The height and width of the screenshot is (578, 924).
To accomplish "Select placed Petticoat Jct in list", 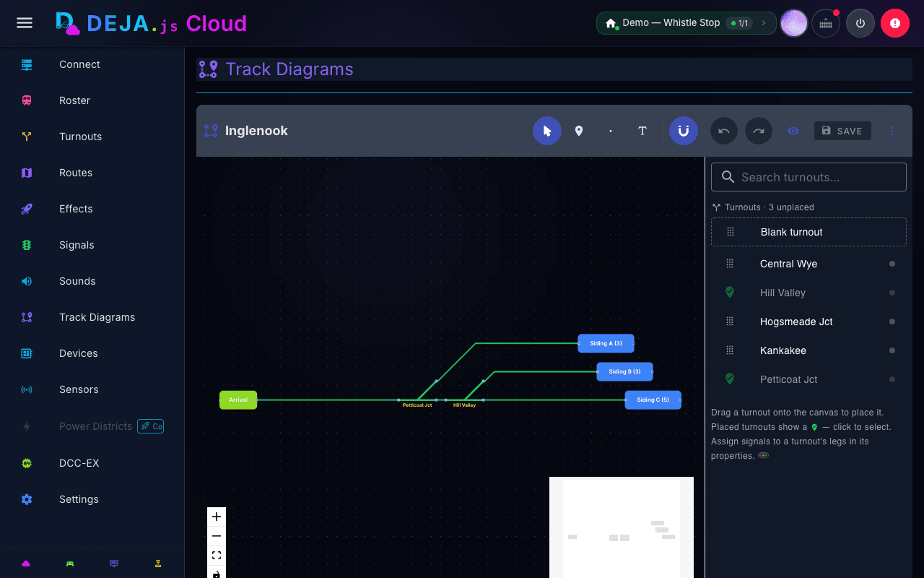I will [808, 379].
